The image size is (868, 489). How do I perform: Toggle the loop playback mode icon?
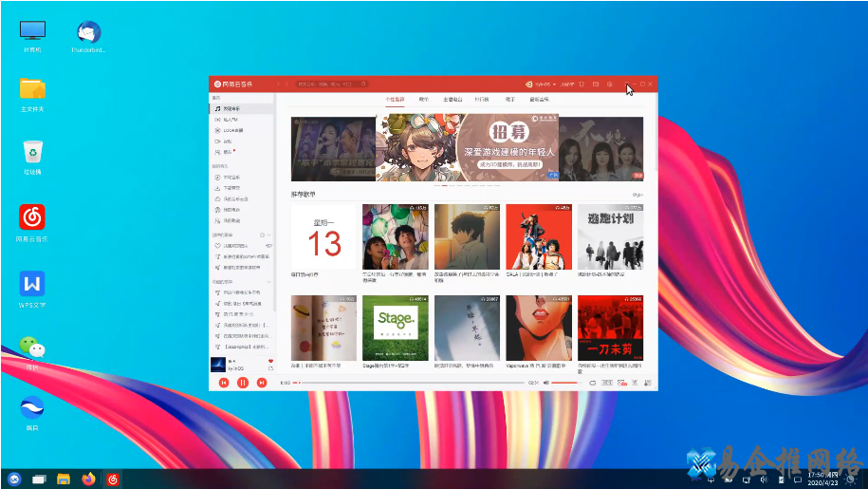pos(593,382)
